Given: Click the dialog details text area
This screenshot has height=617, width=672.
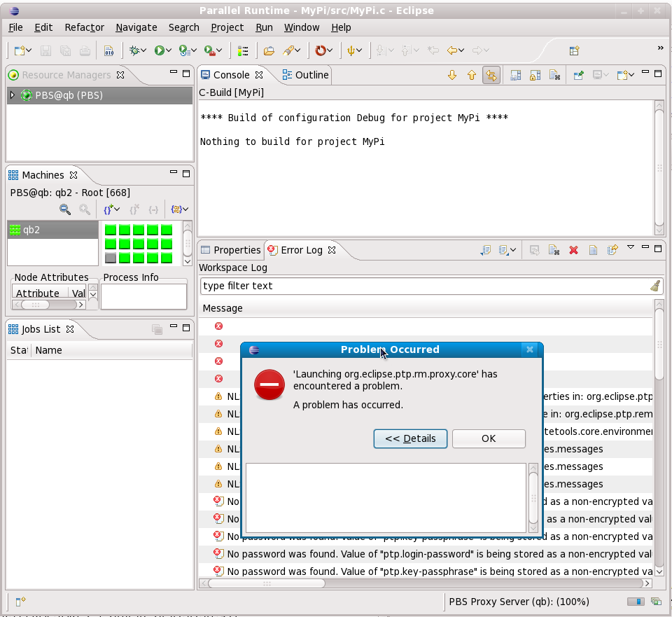Looking at the screenshot, I should [386, 497].
